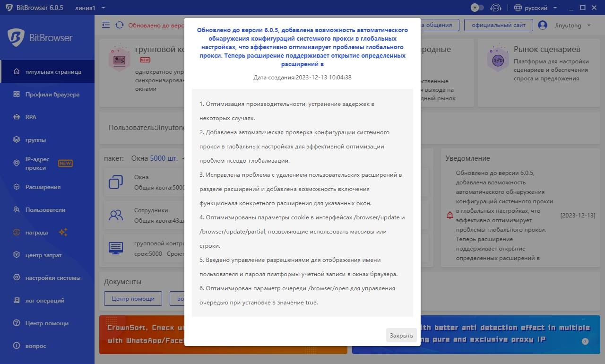The image size is (605, 364).
Task: Click the blue dialog title about version 6.0.5
Action: [302, 47]
